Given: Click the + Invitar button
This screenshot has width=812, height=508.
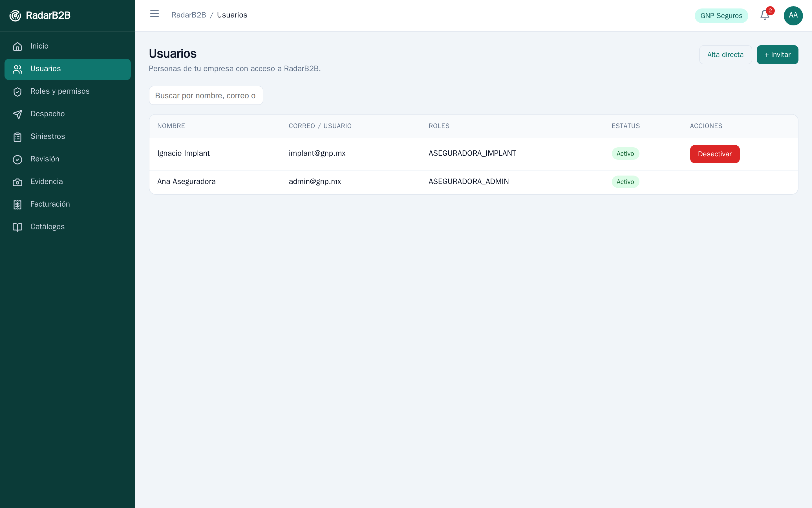Looking at the screenshot, I should point(777,55).
